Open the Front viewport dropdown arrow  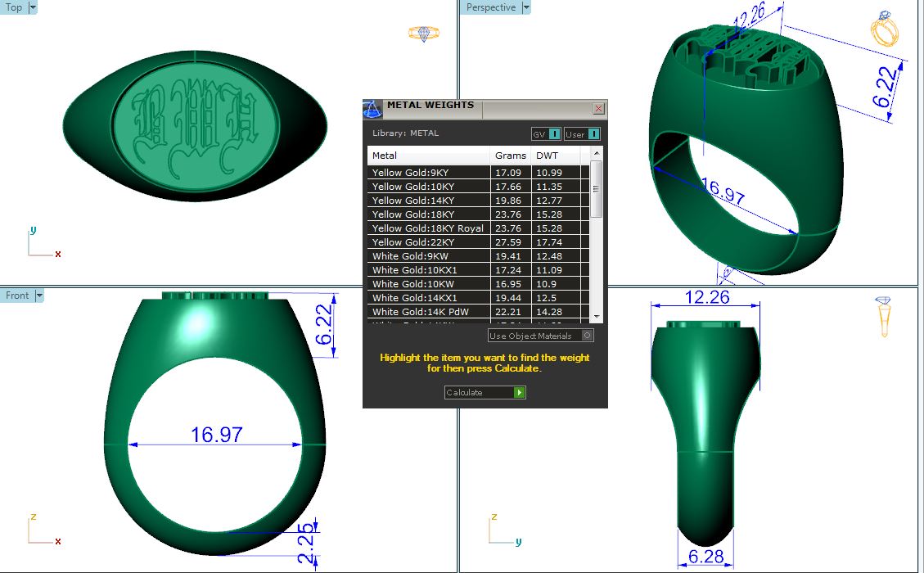[38, 296]
